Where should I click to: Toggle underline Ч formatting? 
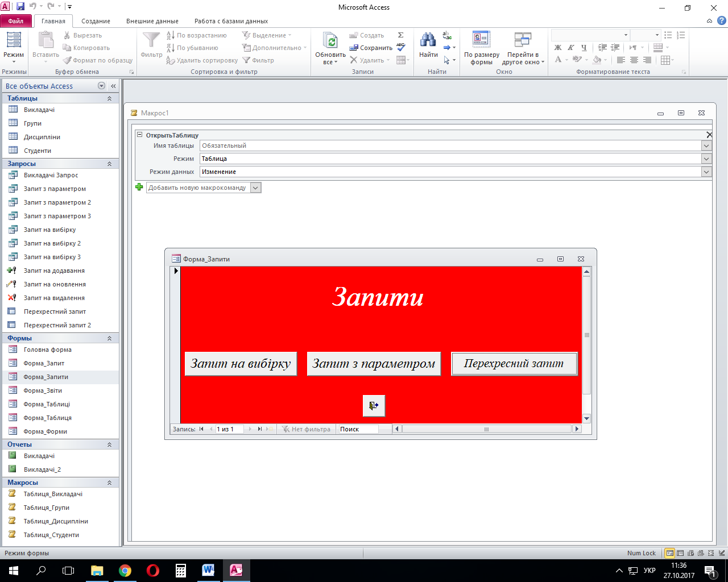(x=584, y=48)
